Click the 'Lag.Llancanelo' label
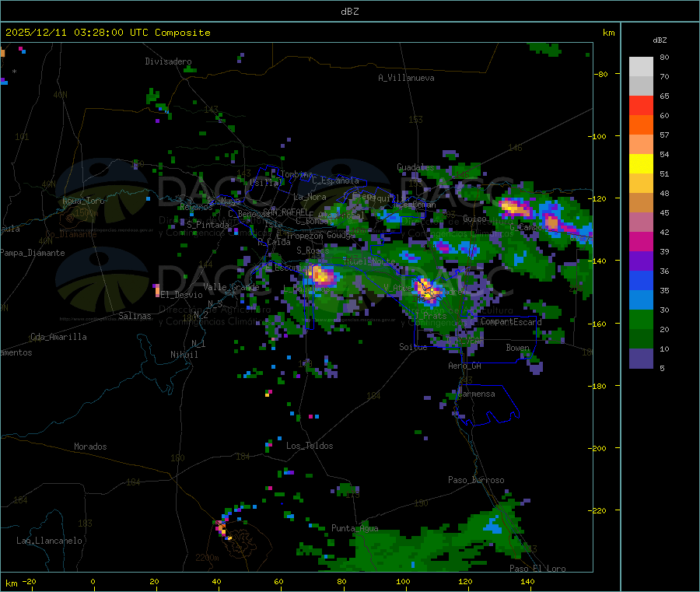 pos(49,541)
